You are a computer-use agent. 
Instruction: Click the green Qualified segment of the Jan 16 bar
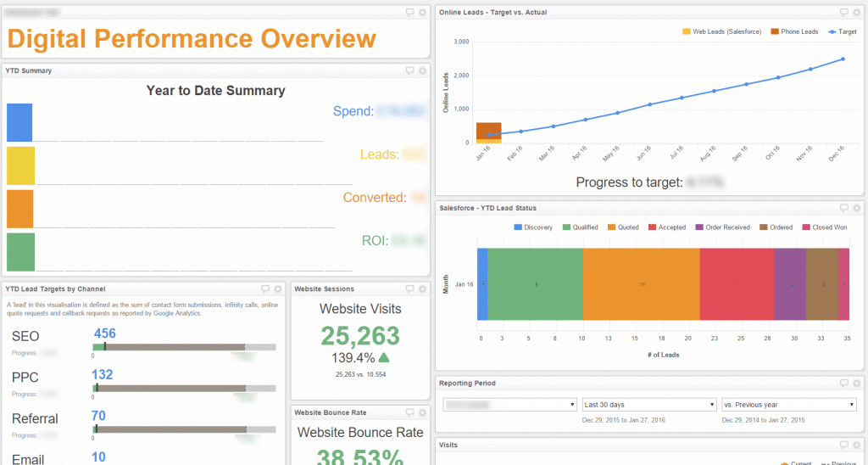click(x=536, y=284)
